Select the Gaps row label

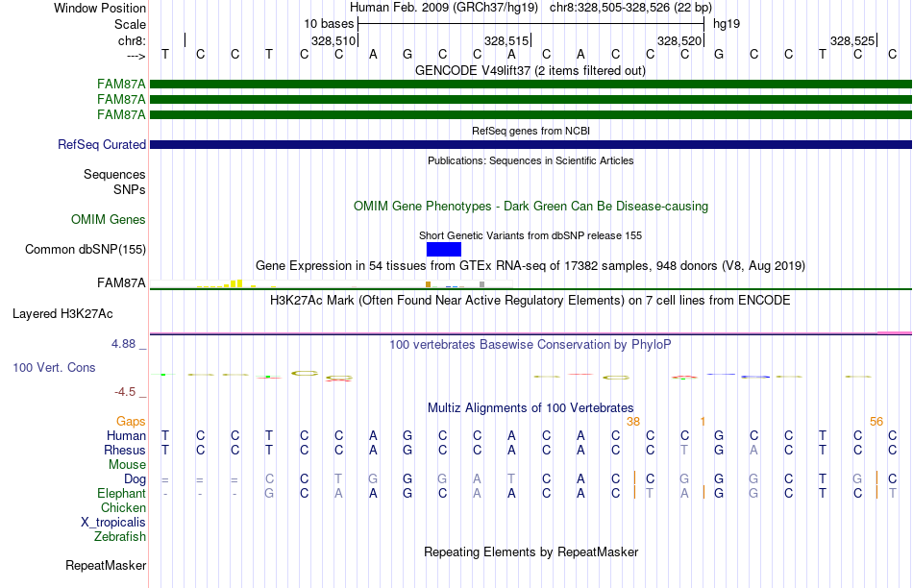pos(131,421)
